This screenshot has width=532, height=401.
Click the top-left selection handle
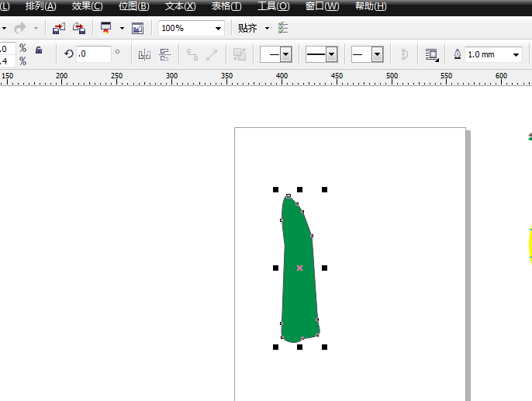[275, 190]
